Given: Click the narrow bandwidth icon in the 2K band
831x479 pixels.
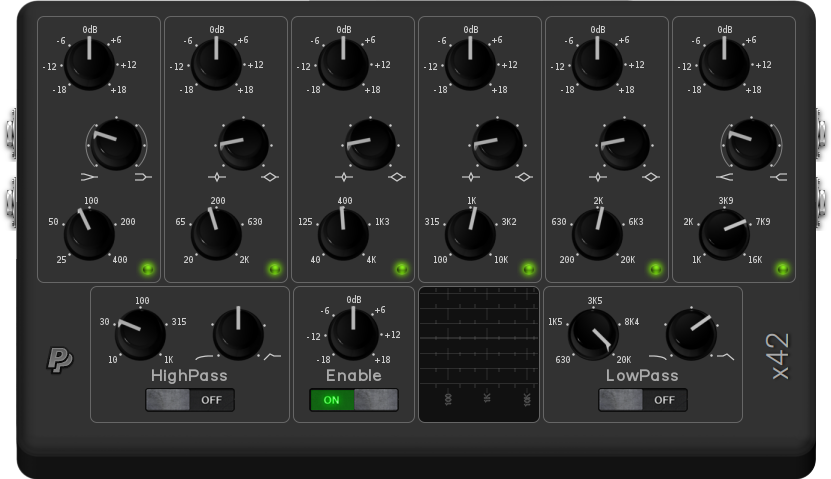Looking at the screenshot, I should 598,176.
